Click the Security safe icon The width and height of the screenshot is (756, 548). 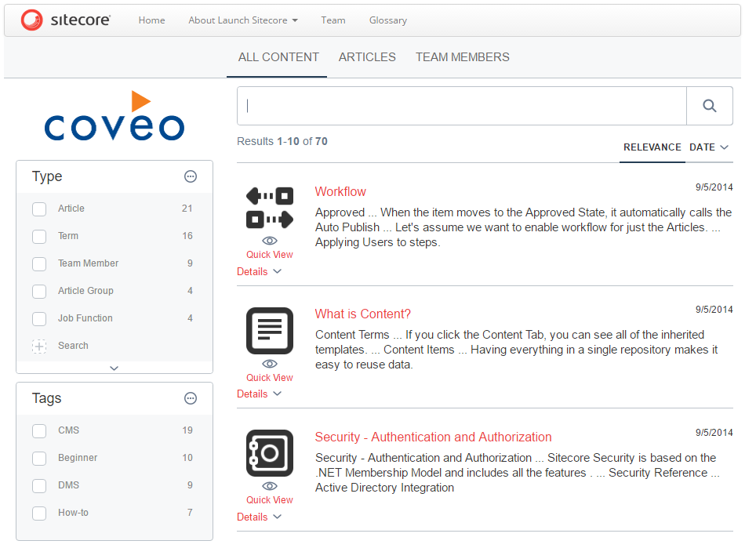pos(270,453)
